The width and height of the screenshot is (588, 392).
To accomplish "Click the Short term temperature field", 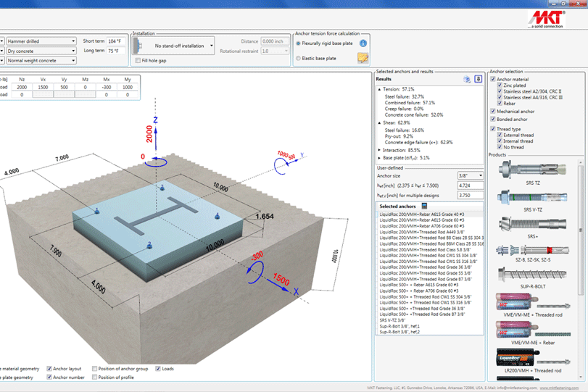I will click(x=116, y=41).
